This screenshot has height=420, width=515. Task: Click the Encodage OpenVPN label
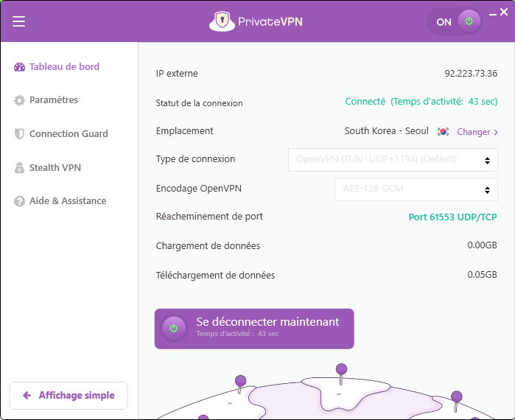pos(199,189)
